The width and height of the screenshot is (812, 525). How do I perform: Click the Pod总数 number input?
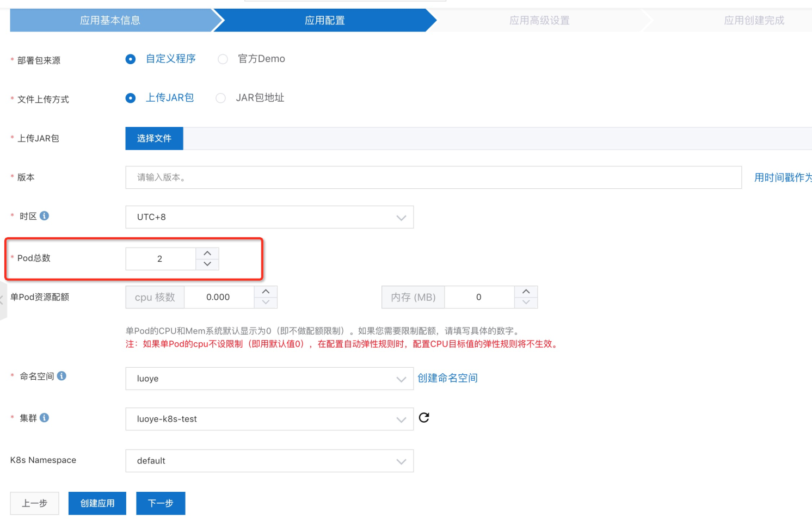pos(161,258)
